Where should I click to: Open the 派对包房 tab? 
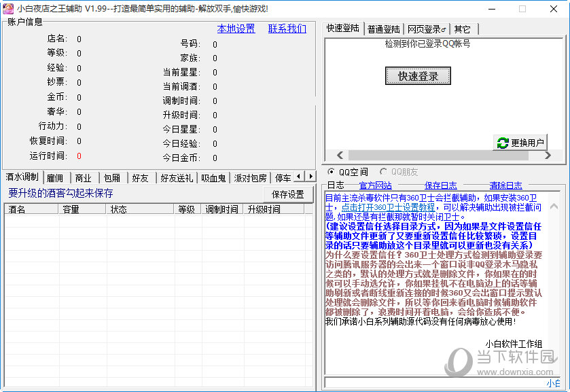point(251,178)
